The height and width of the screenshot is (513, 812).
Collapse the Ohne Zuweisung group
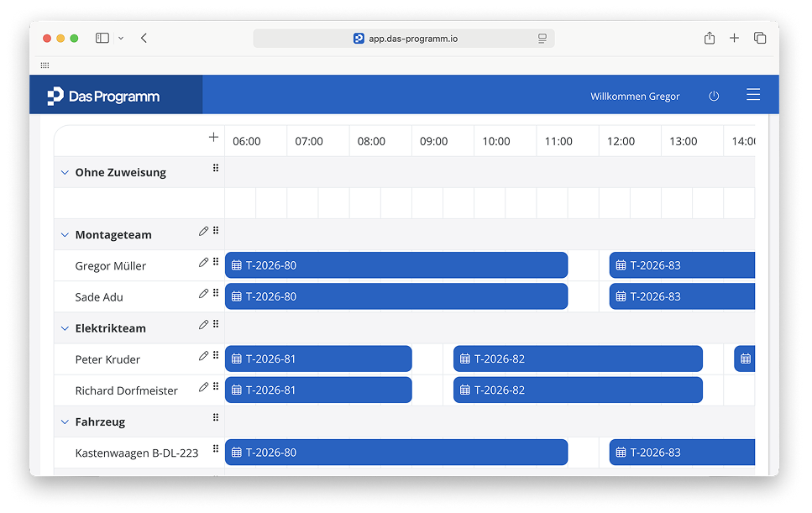pos(65,172)
